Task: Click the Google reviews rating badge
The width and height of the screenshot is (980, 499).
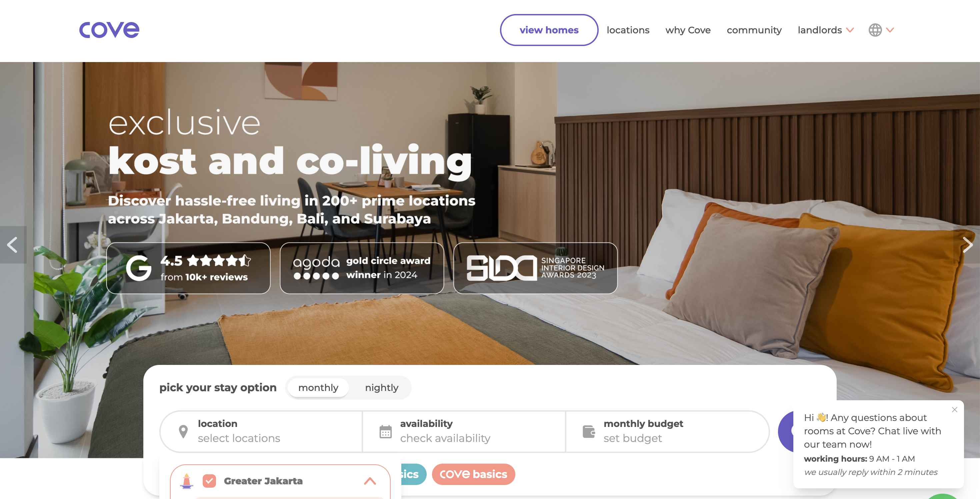Action: (188, 268)
